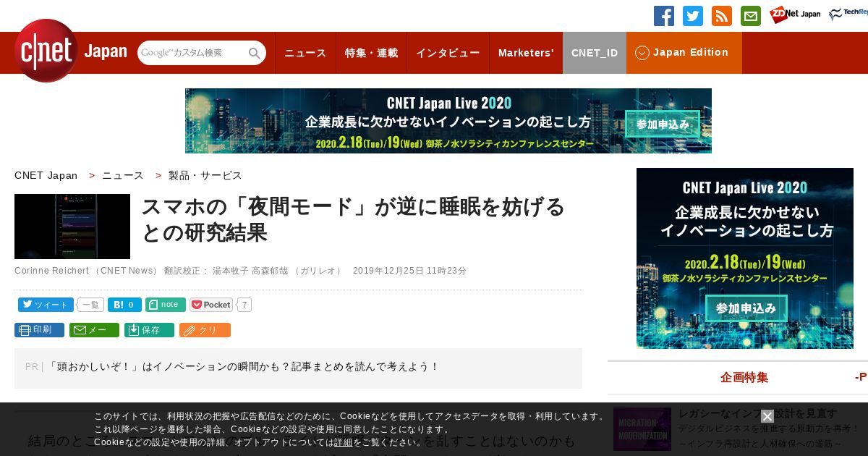Open the Migration Modernization thumbnail
868x456 pixels.
point(642,429)
